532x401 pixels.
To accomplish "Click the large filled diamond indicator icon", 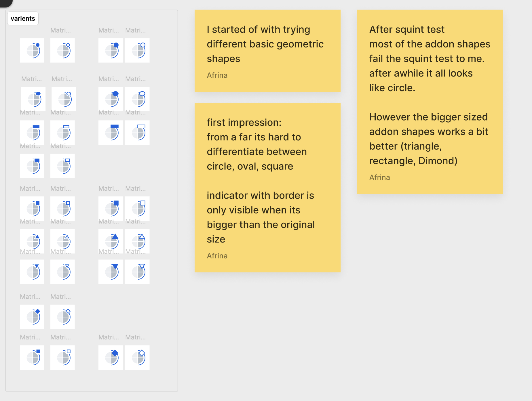I will (x=111, y=358).
